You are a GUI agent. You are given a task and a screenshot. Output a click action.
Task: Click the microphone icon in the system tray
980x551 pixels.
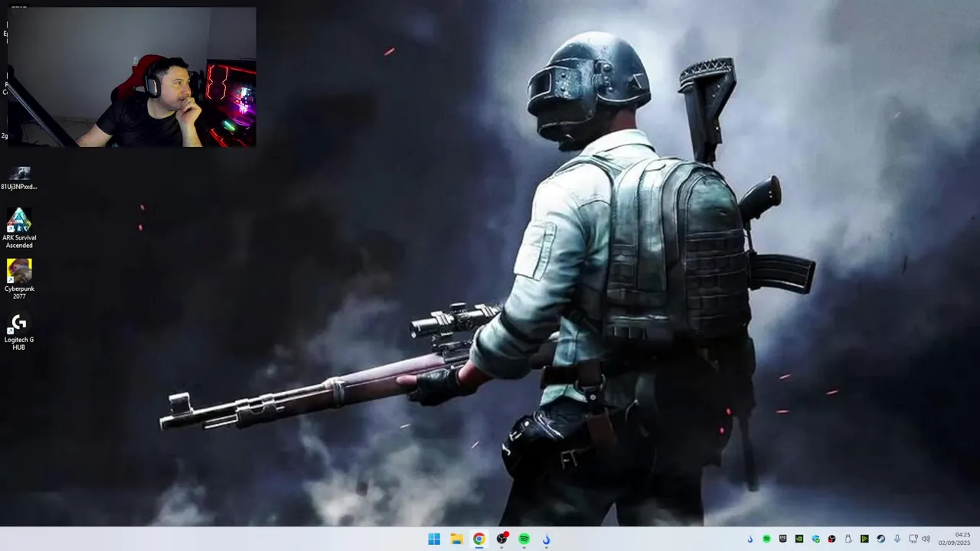click(x=897, y=539)
